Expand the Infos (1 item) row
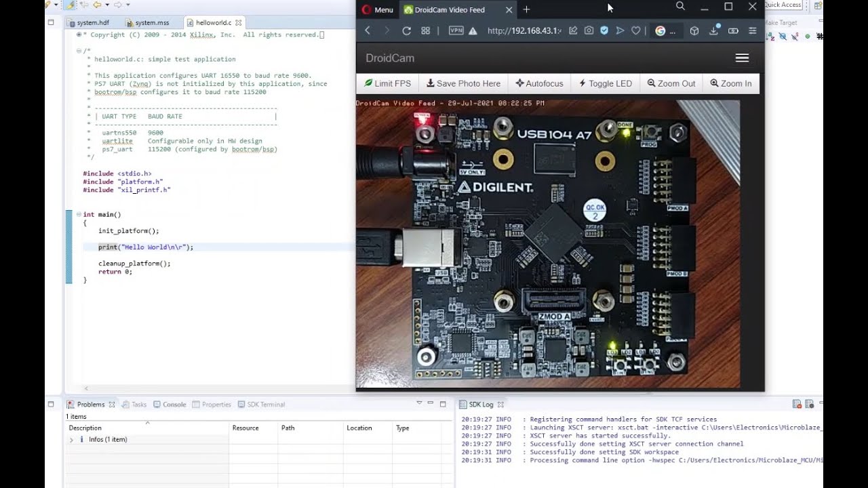Image resolution: width=868 pixels, height=488 pixels. click(x=71, y=440)
